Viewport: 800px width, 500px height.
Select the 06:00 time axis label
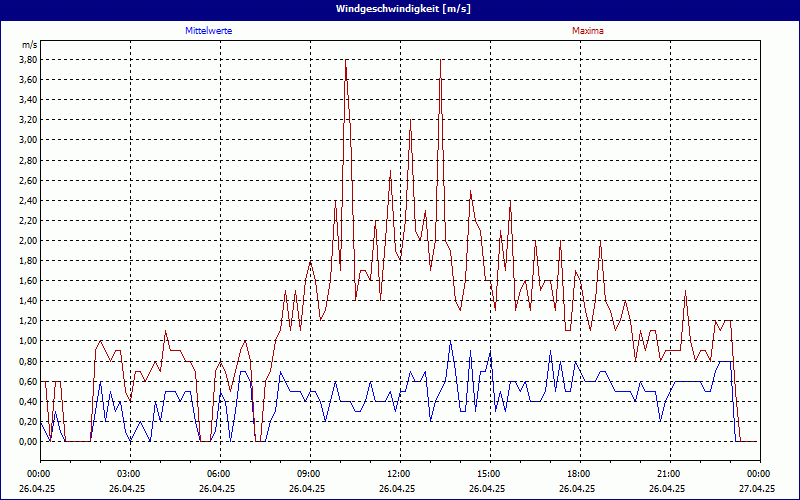tap(218, 474)
